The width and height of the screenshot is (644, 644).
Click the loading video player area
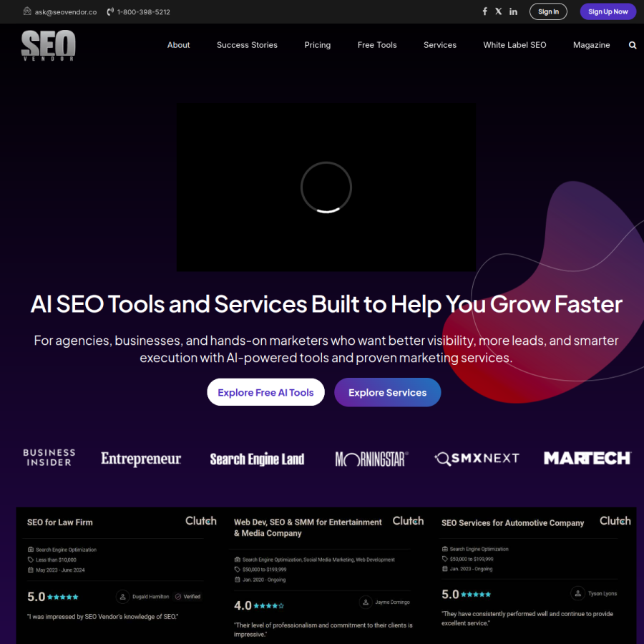(x=326, y=187)
